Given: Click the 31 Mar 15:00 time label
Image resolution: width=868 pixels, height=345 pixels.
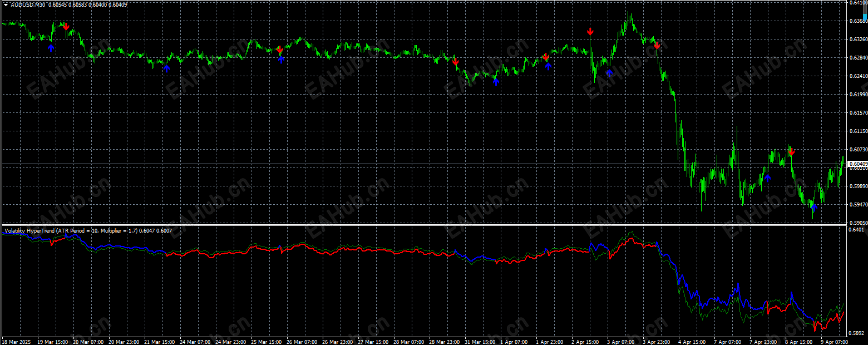Looking at the screenshot, I should pyautogui.click(x=479, y=341).
